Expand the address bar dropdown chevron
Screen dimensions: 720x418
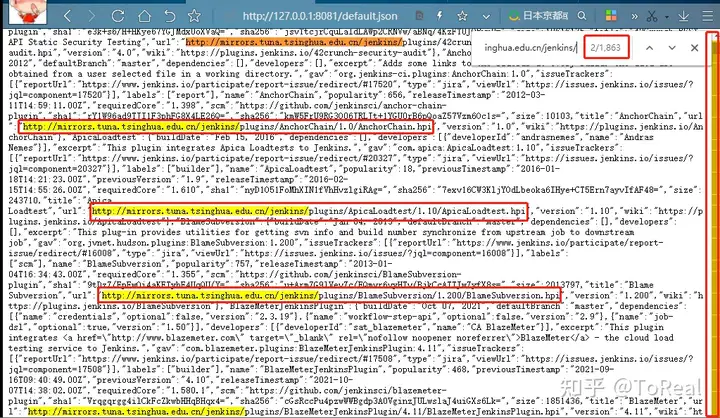(x=486, y=17)
